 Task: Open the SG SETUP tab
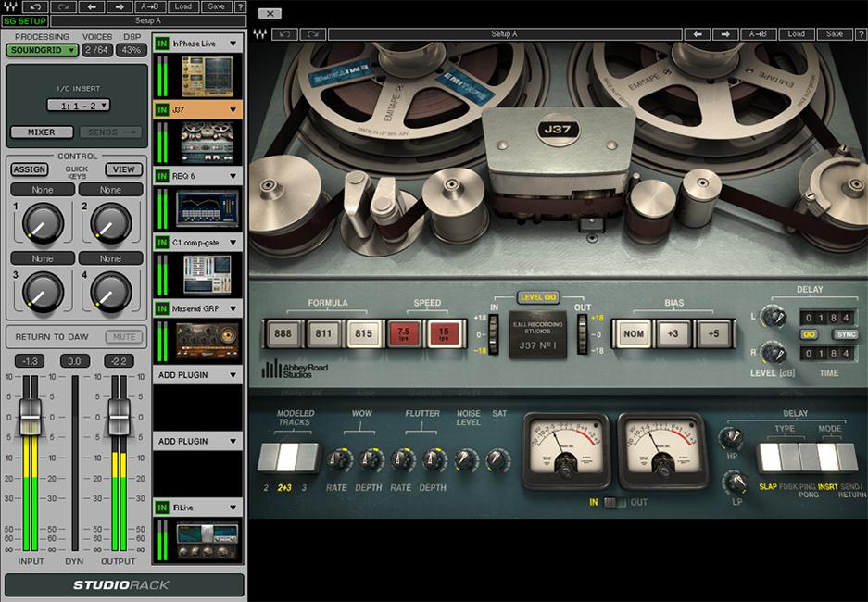click(x=26, y=20)
